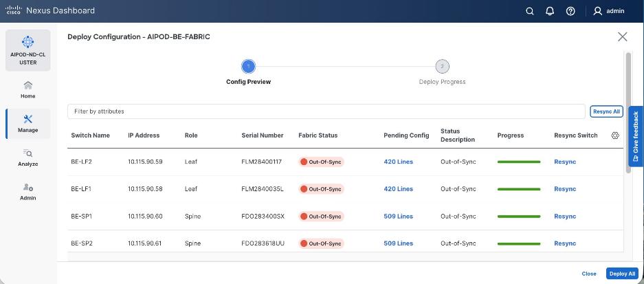Click the Deploy All button

pyautogui.click(x=622, y=274)
